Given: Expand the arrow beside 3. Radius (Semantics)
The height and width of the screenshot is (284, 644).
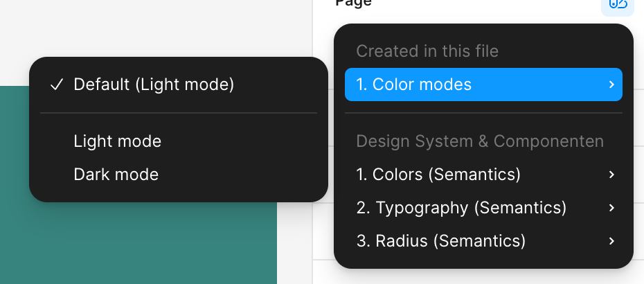Looking at the screenshot, I should (x=611, y=241).
